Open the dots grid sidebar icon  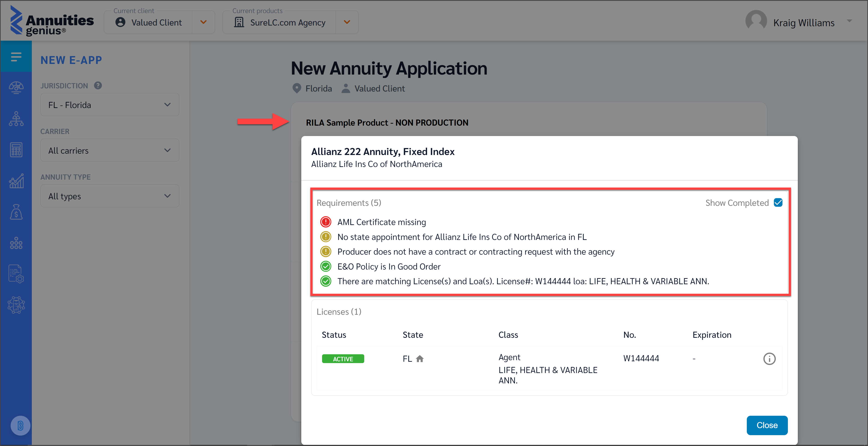click(x=16, y=243)
